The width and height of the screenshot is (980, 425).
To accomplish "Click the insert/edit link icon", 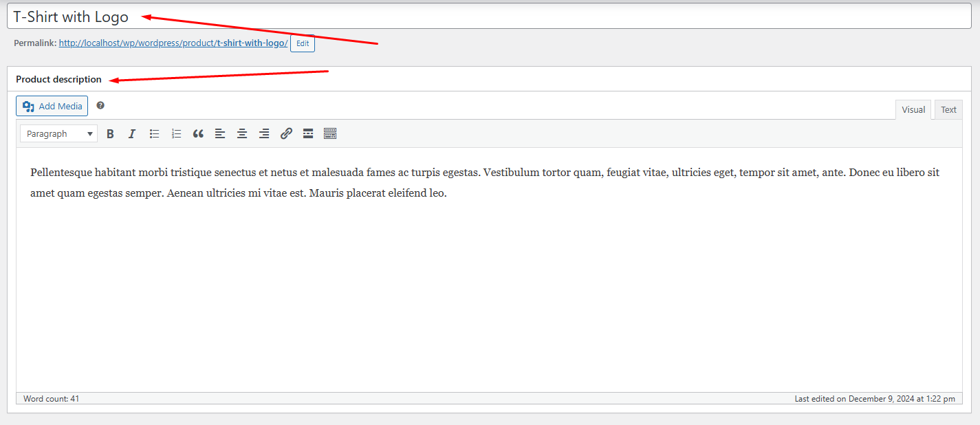I will [286, 134].
